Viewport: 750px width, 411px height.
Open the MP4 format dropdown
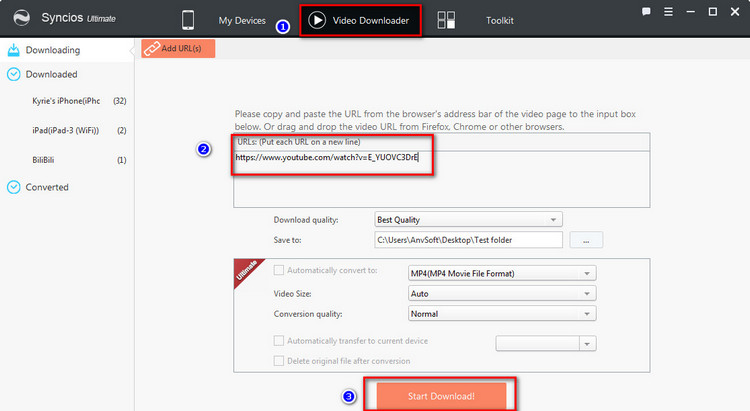(502, 273)
